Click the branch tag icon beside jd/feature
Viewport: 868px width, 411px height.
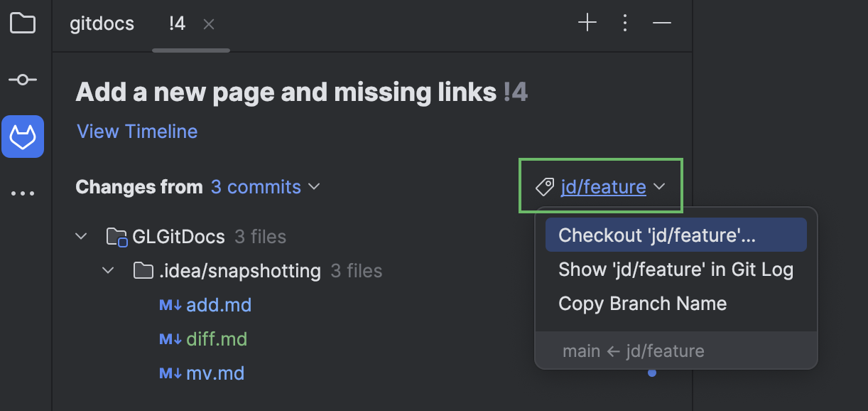[x=545, y=186]
